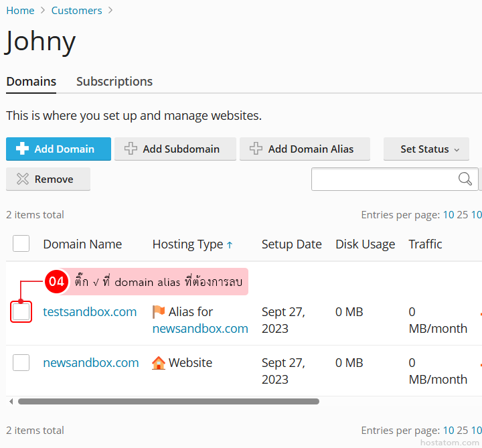Viewport: 482px width, 448px height.
Task: Click the plus icon on Add Subdomain
Action: (x=130, y=149)
